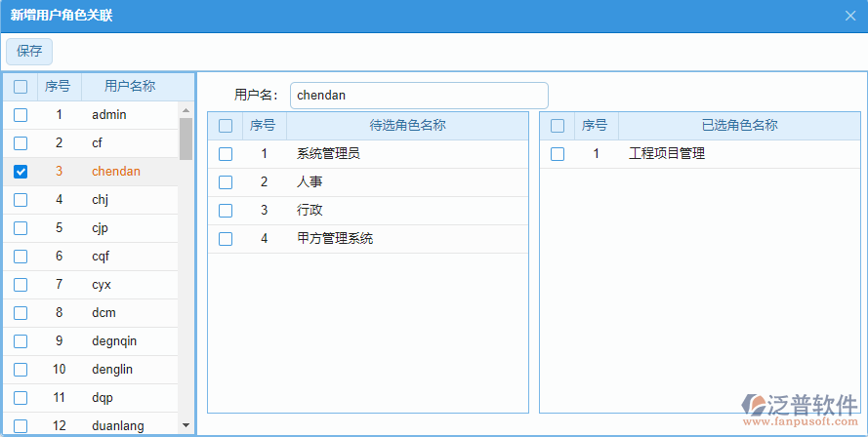Uncheck the chendan user checkbox
Image resolution: width=868 pixels, height=437 pixels.
(x=21, y=172)
